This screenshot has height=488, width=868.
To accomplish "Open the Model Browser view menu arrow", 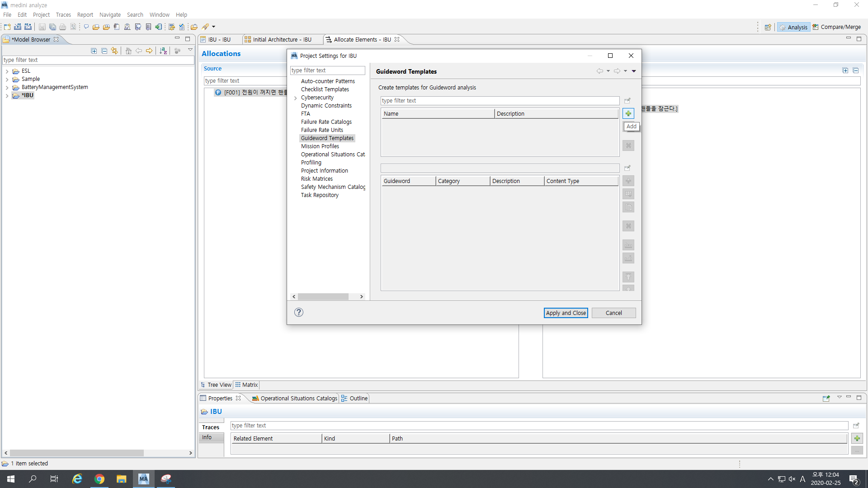I will tap(190, 50).
